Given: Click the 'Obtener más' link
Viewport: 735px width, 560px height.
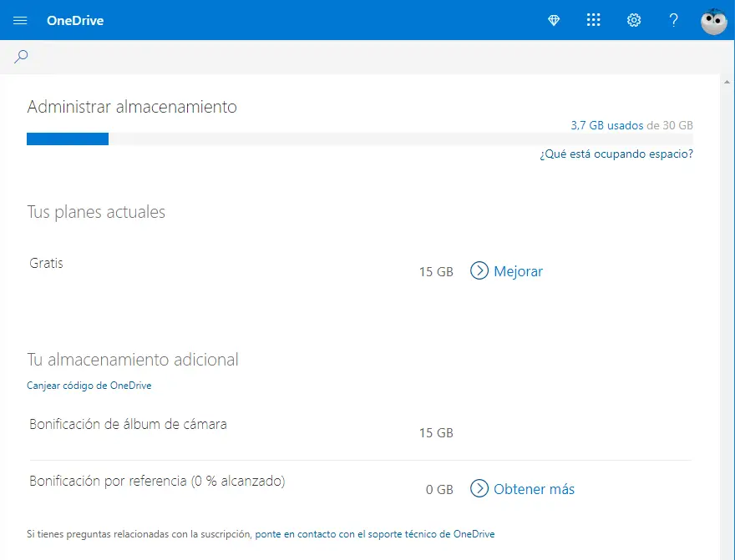Looking at the screenshot, I should pos(534,489).
